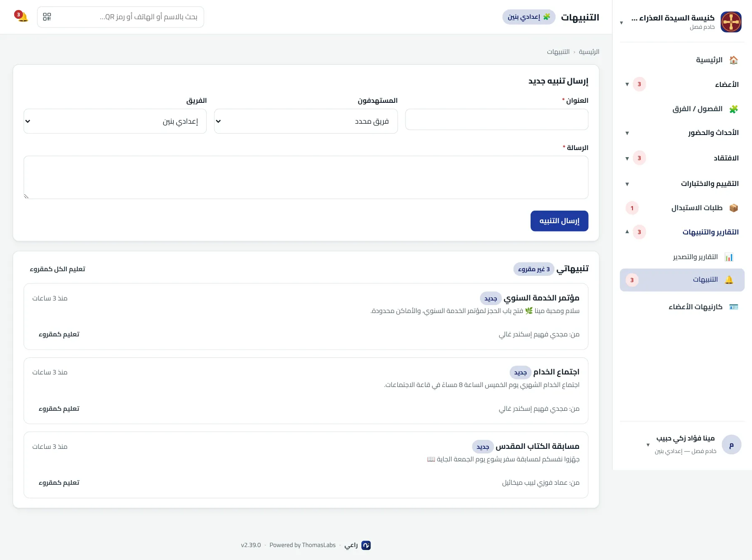Viewport: 752px width, 560px height.
Task: Click the الرئيسية breadcrumb link
Action: click(x=589, y=52)
